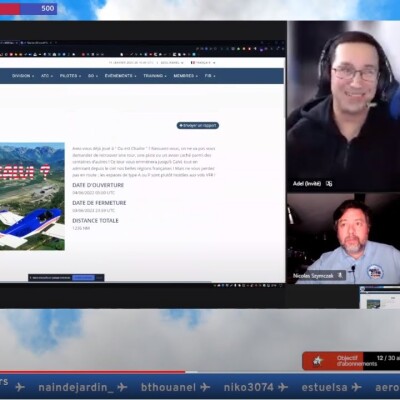Click the DATE D'OUVERTURE heading
Image resolution: width=400 pixels, height=400 pixels.
(98, 185)
